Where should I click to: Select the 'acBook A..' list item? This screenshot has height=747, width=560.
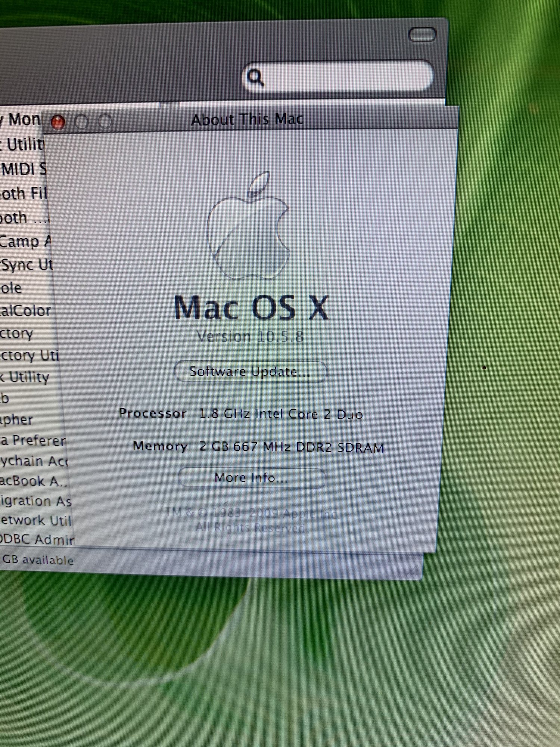coord(34,481)
